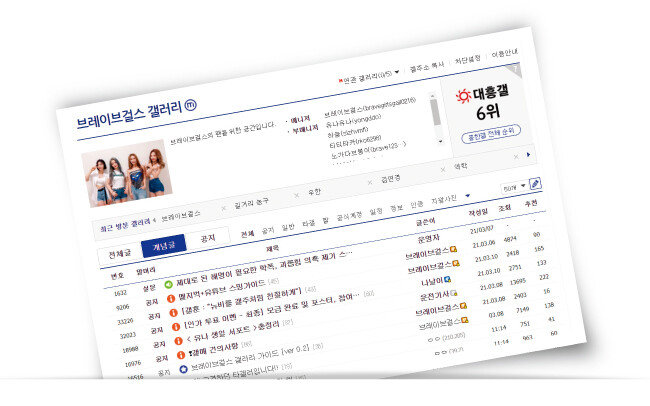The width and height of the screenshot is (650, 406).
Task: Open the 50개 posts-per-page dropdown
Action: pyautogui.click(x=514, y=187)
